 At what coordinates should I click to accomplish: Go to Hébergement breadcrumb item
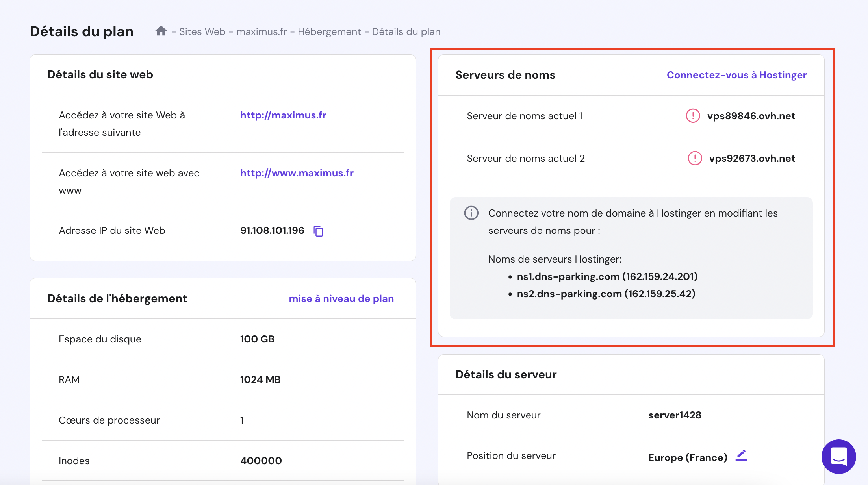[329, 31]
